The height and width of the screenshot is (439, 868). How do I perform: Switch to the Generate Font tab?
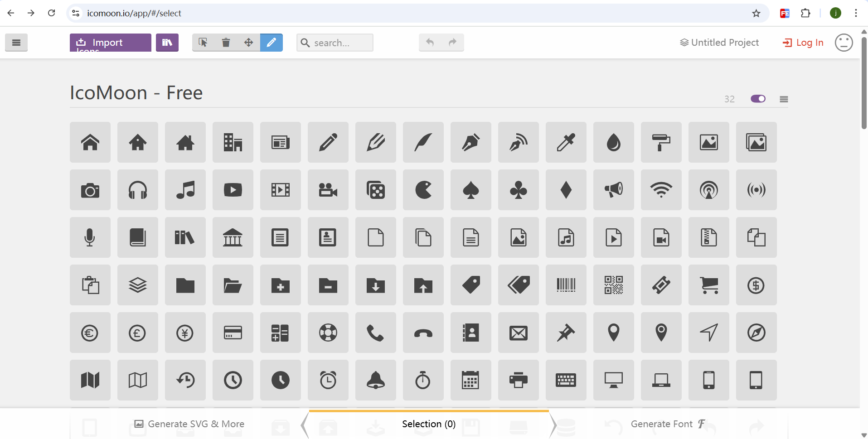667,424
